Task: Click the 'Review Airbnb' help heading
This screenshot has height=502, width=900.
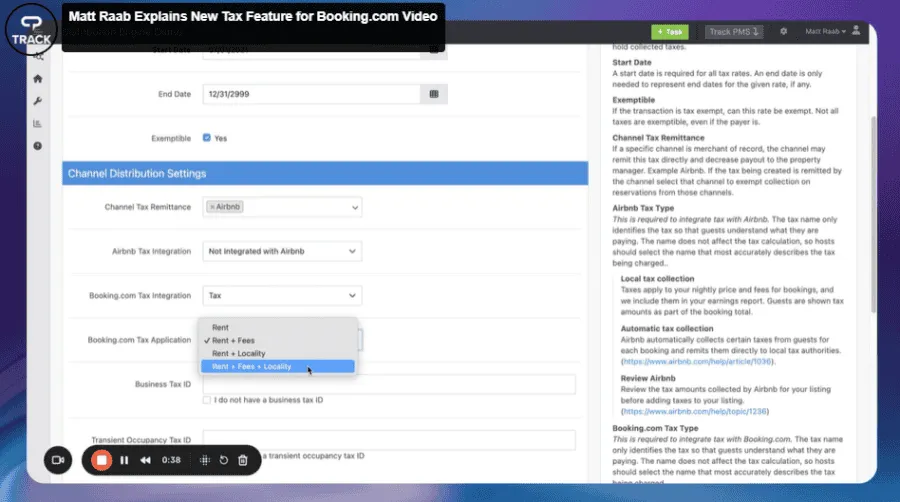Action: pyautogui.click(x=647, y=378)
